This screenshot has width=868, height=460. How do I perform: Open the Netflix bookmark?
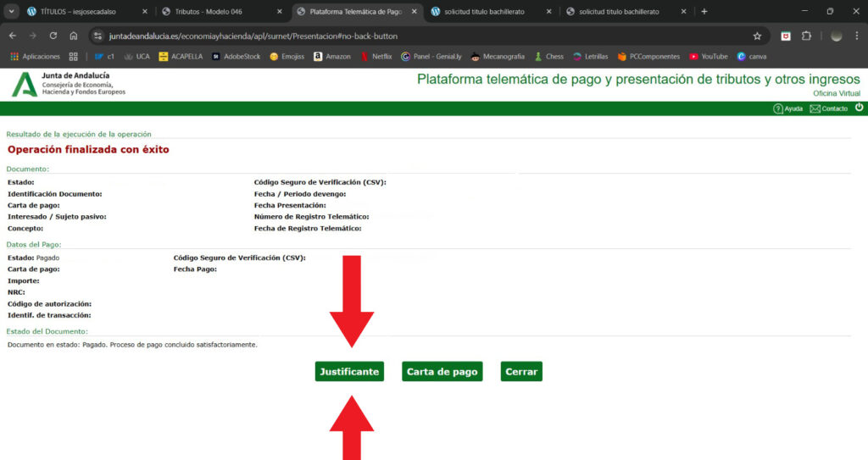[x=376, y=57]
